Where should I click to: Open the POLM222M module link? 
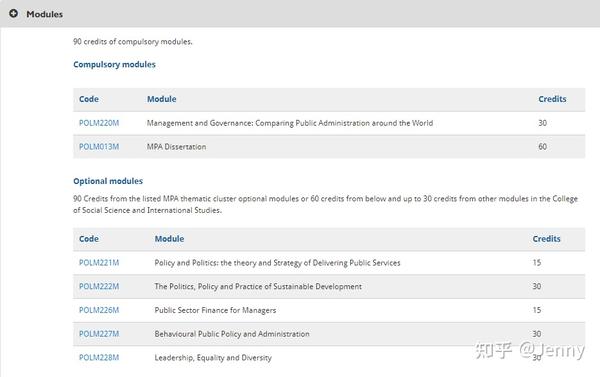tap(99, 286)
